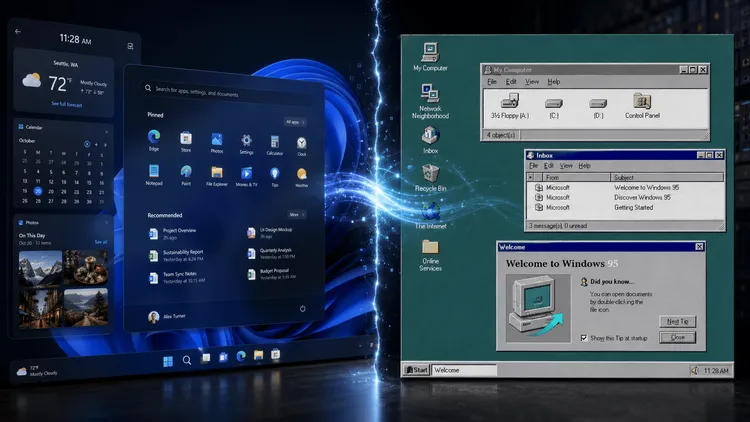Open File menu in Inbox window
This screenshot has width=750, height=422.
click(x=533, y=166)
